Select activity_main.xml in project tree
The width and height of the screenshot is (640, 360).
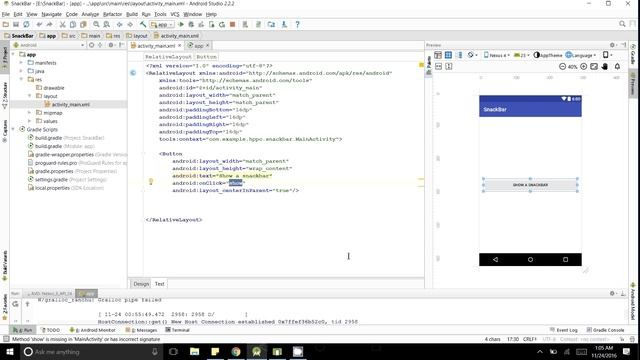[70, 104]
